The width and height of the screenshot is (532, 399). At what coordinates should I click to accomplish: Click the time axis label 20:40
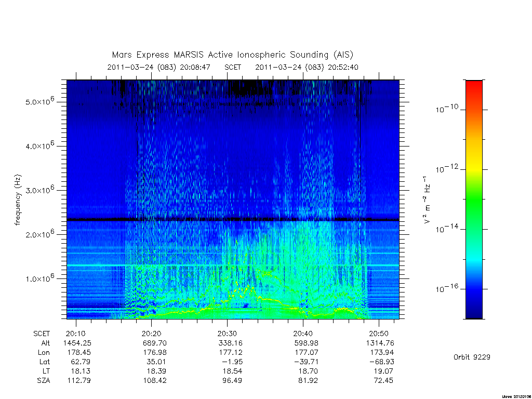pos(303,334)
